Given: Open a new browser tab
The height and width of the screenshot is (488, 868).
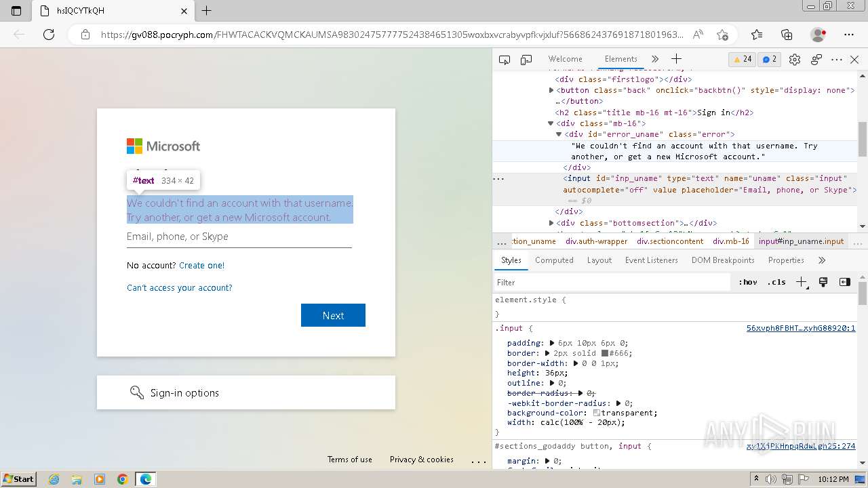Looking at the screenshot, I should coord(207,11).
